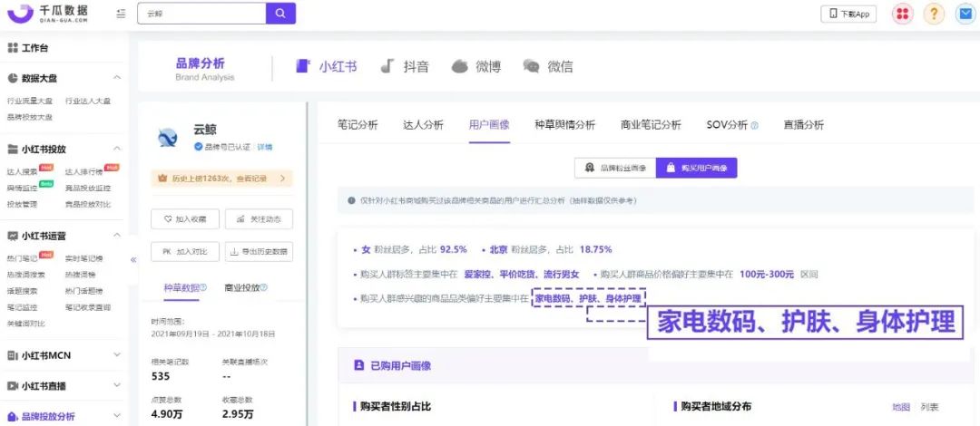This screenshot has height=426, width=980.
Task: Expand the 品牌投放分析 section
Action: 117,416
